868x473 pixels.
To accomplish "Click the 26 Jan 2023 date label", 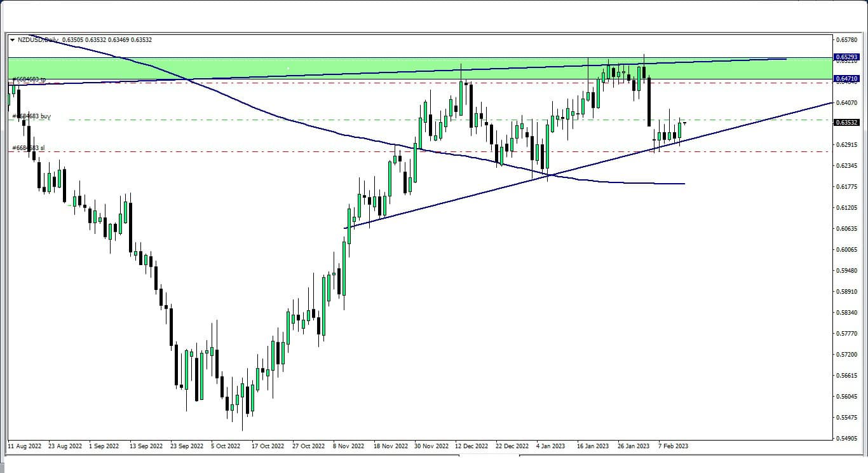I will [634, 446].
